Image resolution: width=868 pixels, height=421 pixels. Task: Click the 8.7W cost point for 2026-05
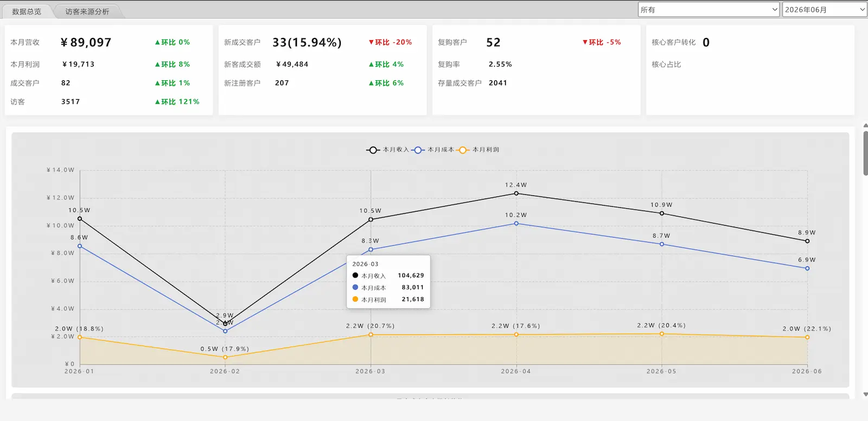tap(662, 244)
